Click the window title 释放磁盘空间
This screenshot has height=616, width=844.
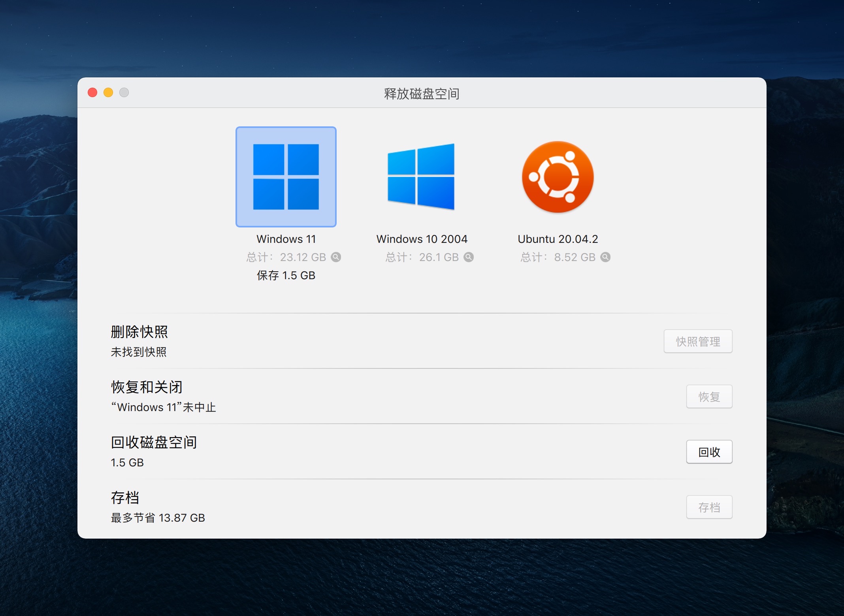click(x=422, y=94)
